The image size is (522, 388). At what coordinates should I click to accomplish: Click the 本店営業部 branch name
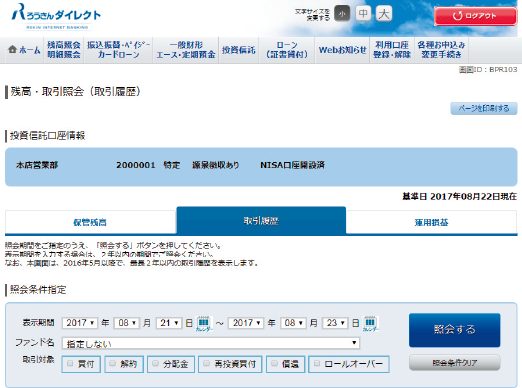click(37, 165)
